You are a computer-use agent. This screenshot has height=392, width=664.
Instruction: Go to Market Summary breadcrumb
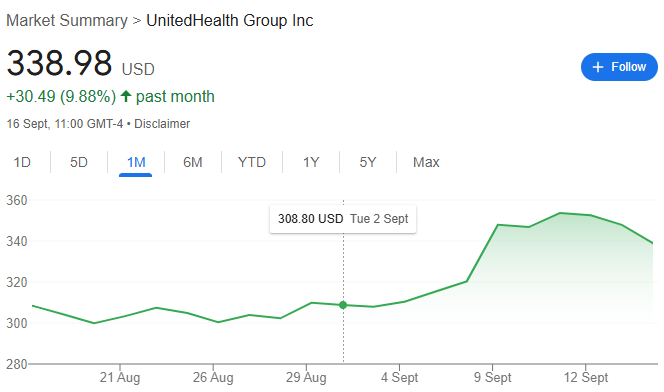coord(66,20)
